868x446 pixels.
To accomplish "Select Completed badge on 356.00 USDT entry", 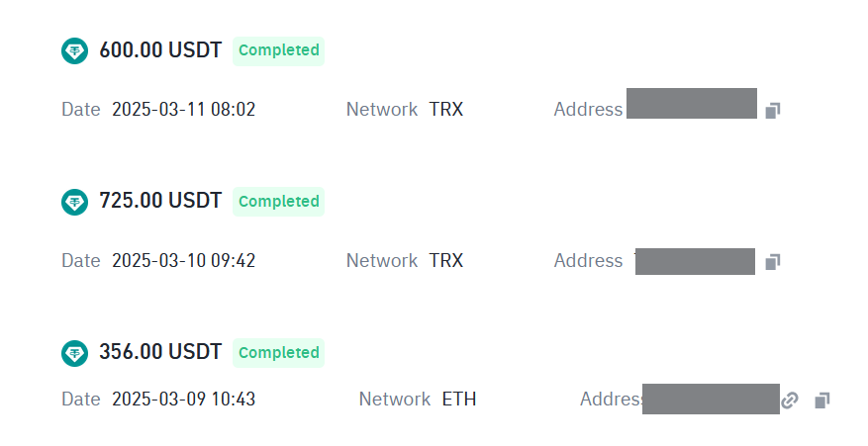I will pyautogui.click(x=278, y=353).
